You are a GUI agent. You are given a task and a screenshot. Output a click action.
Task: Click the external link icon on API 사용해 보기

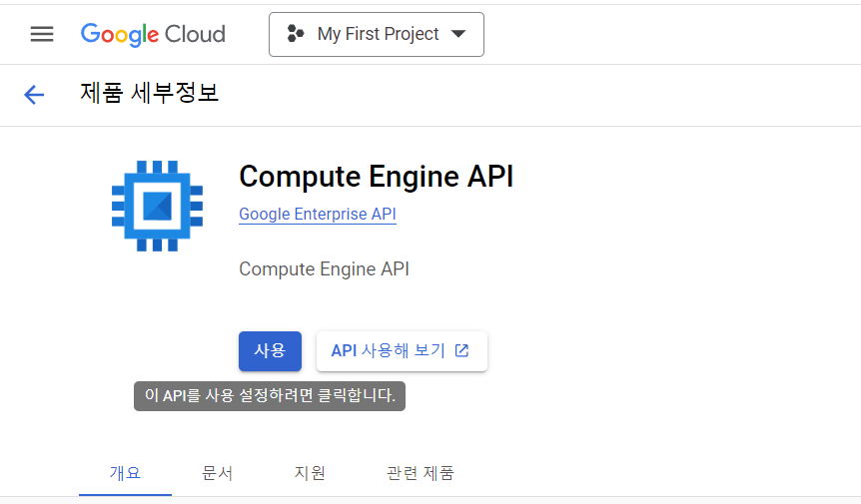click(461, 350)
